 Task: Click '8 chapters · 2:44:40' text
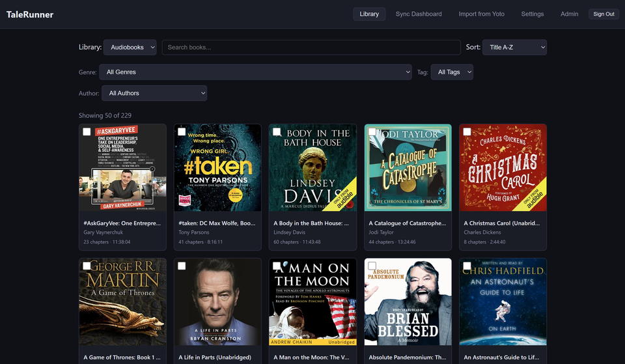[x=484, y=242]
